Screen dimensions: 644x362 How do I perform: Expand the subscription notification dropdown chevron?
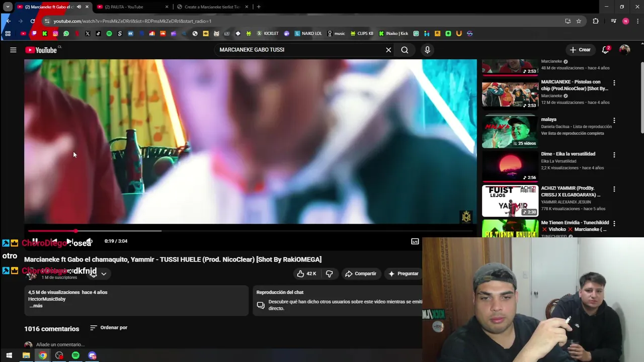click(104, 274)
